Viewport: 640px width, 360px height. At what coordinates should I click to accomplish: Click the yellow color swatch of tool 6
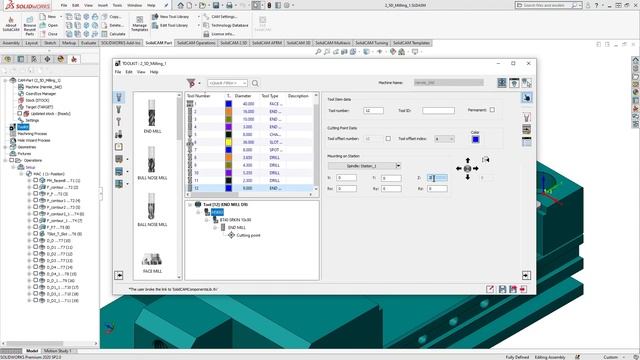coord(229,142)
